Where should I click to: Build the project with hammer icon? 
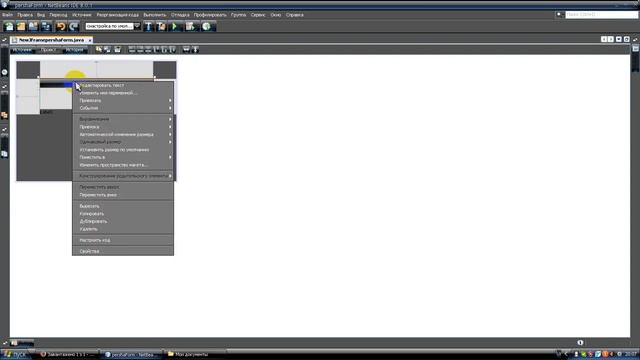coord(149,27)
